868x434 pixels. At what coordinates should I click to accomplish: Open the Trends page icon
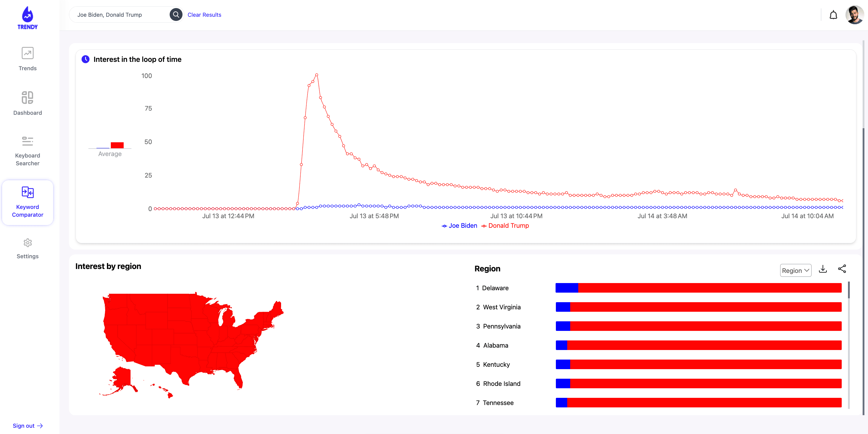click(x=28, y=53)
